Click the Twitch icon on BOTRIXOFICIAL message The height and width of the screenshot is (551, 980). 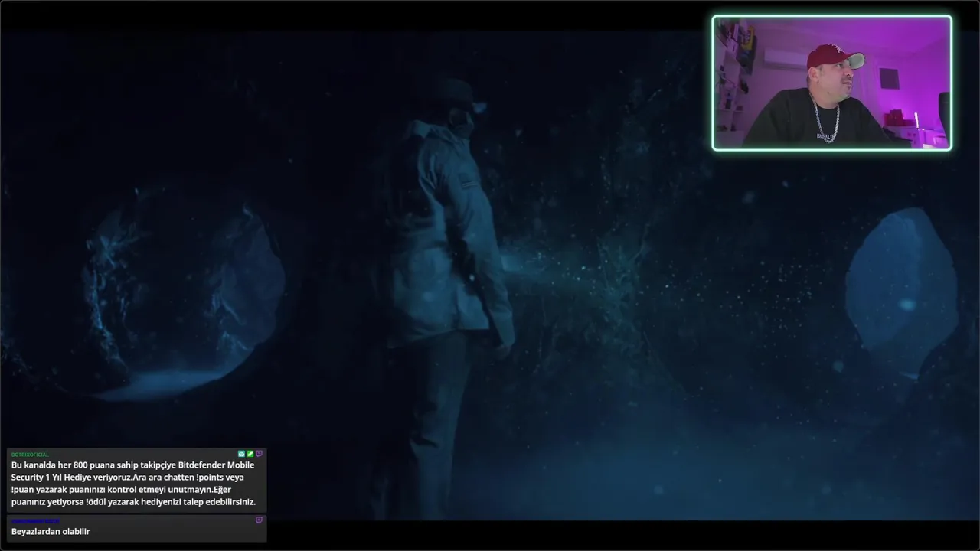point(259,454)
